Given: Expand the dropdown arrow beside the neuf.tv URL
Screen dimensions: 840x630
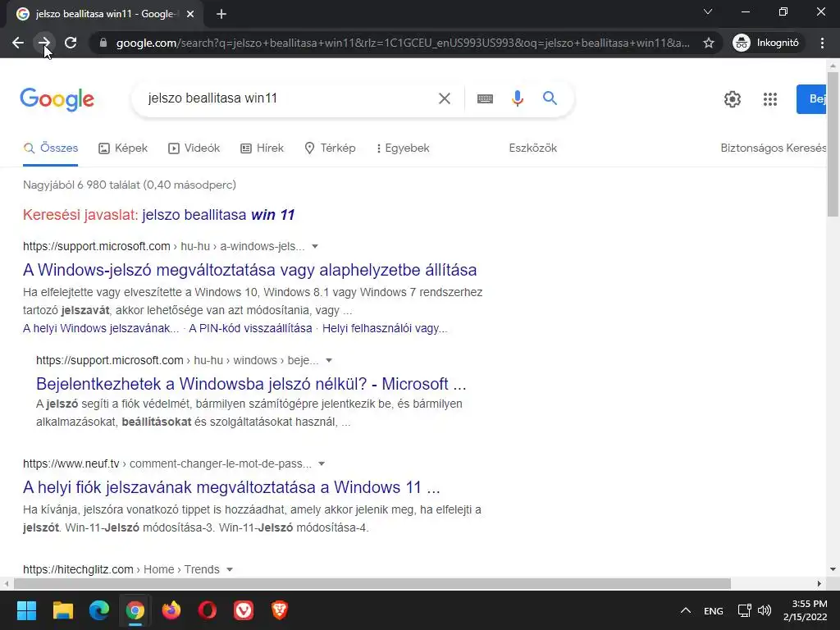Looking at the screenshot, I should pyautogui.click(x=322, y=464).
